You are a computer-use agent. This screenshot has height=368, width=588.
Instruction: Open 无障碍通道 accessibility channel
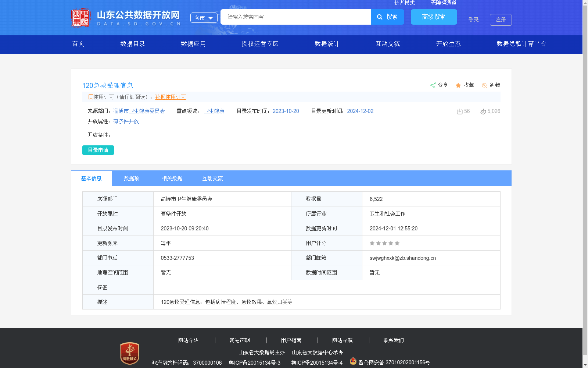pyautogui.click(x=444, y=3)
